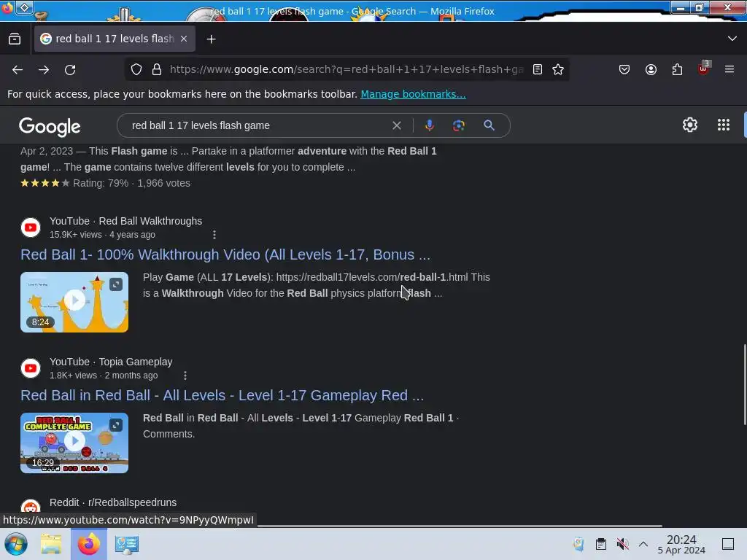Open tray updates notification icon
The height and width of the screenshot is (560, 747).
pos(578,544)
